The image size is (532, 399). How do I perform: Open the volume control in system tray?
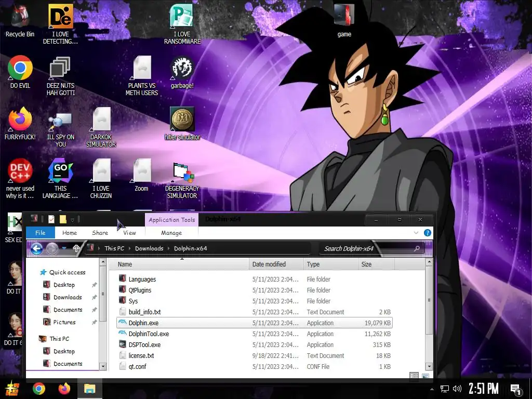[457, 389]
